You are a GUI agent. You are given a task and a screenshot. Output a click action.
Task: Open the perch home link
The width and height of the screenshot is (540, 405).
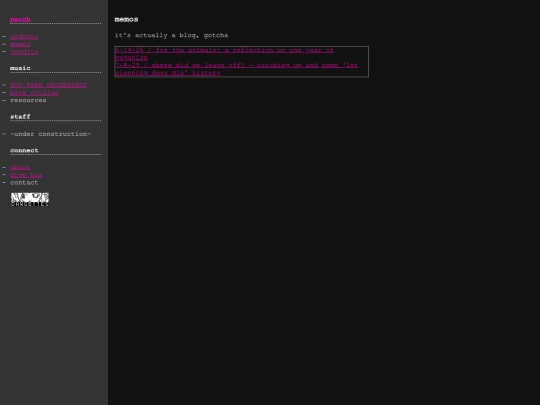tap(20, 19)
